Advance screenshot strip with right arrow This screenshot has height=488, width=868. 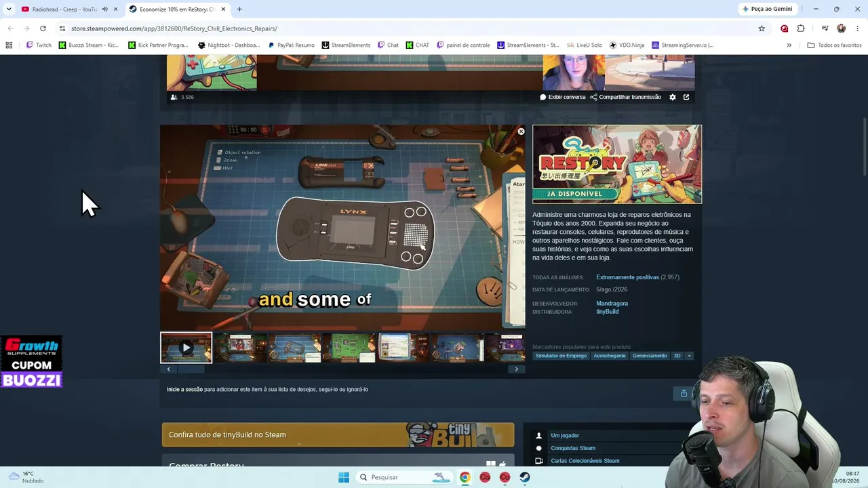tap(516, 369)
